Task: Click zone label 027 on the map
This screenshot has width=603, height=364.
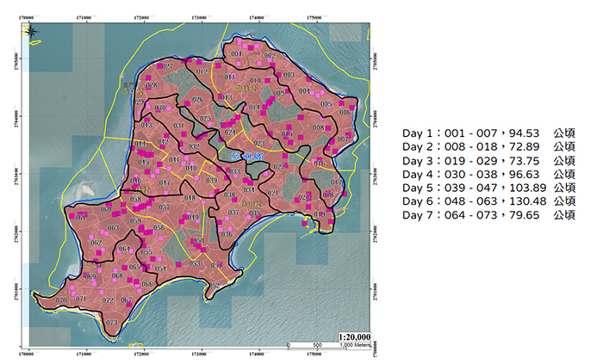Action: pos(167,66)
